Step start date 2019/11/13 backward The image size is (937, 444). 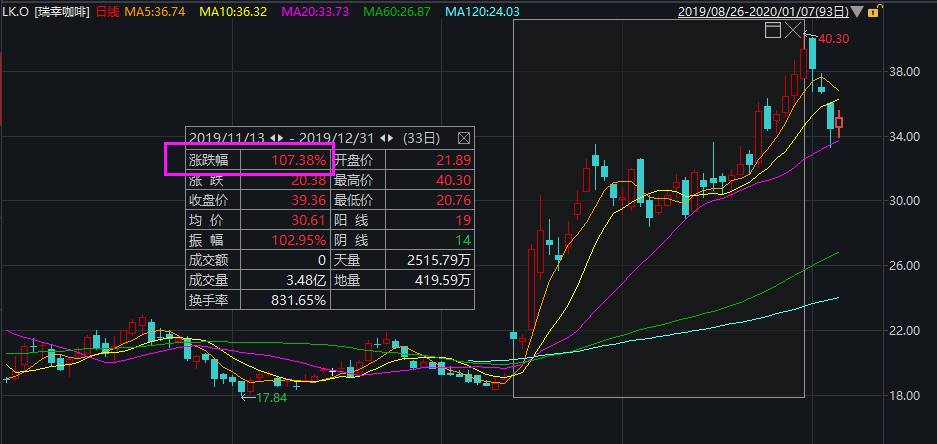coord(273,137)
